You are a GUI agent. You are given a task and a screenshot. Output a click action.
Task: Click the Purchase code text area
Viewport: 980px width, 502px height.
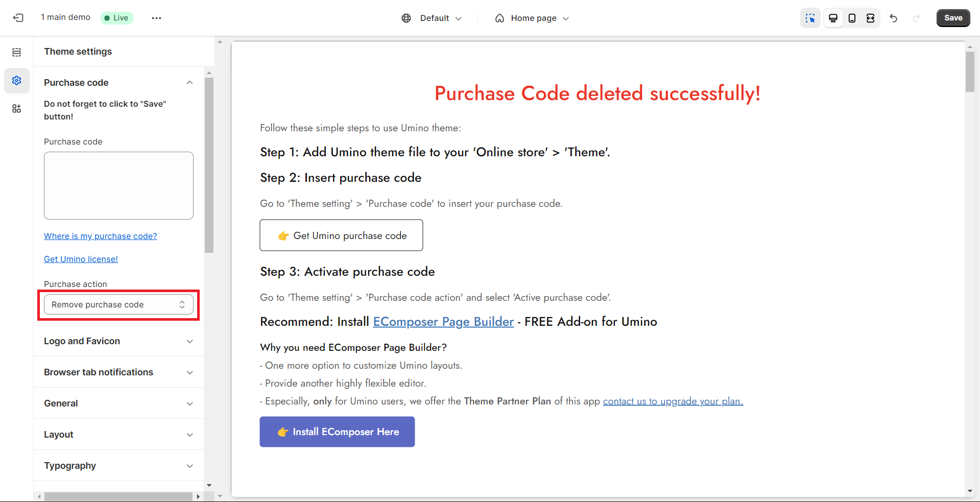coord(118,185)
